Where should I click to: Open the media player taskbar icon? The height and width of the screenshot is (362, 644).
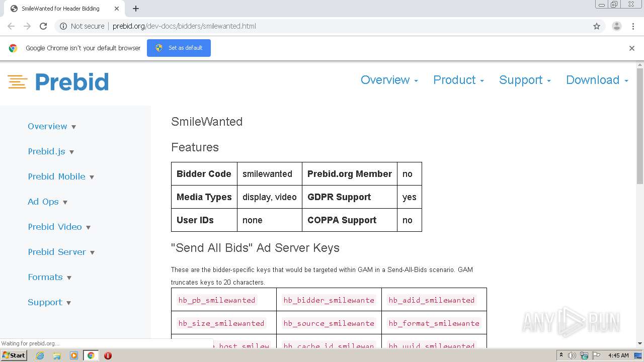point(74,355)
